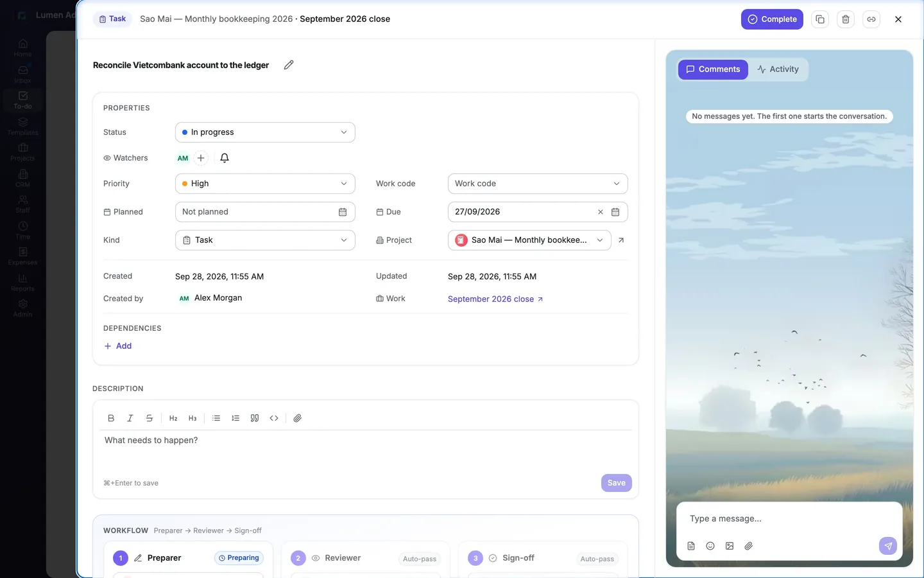The width and height of the screenshot is (924, 578).
Task: Open the Due date calendar picker icon
Action: click(x=615, y=212)
